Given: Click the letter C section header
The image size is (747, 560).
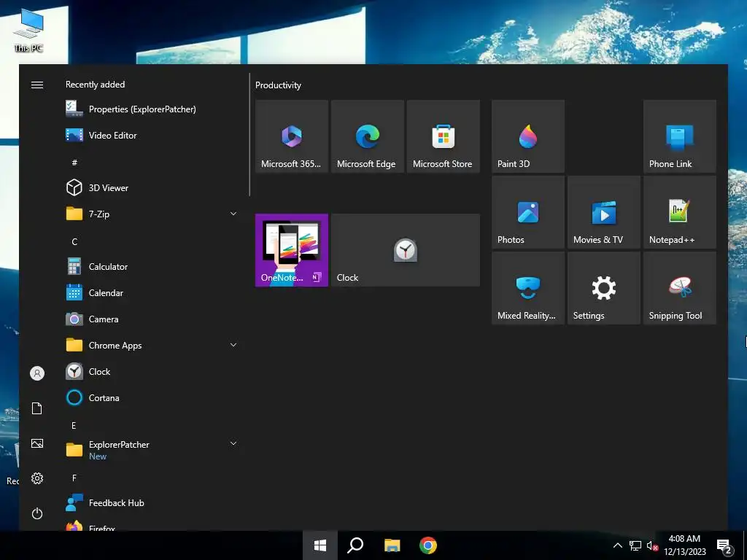Looking at the screenshot, I should pyautogui.click(x=74, y=241).
